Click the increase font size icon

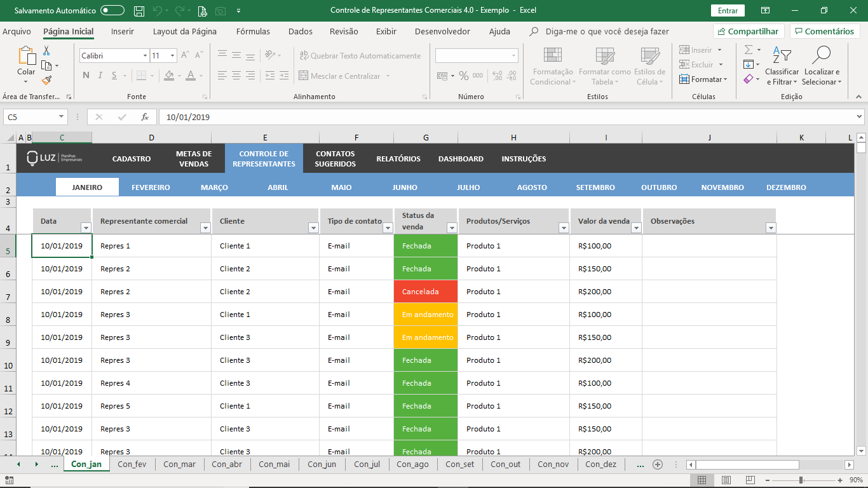[185, 55]
